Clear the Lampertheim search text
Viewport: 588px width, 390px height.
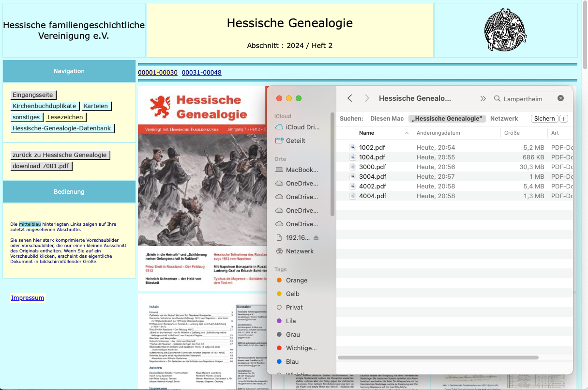click(x=560, y=98)
